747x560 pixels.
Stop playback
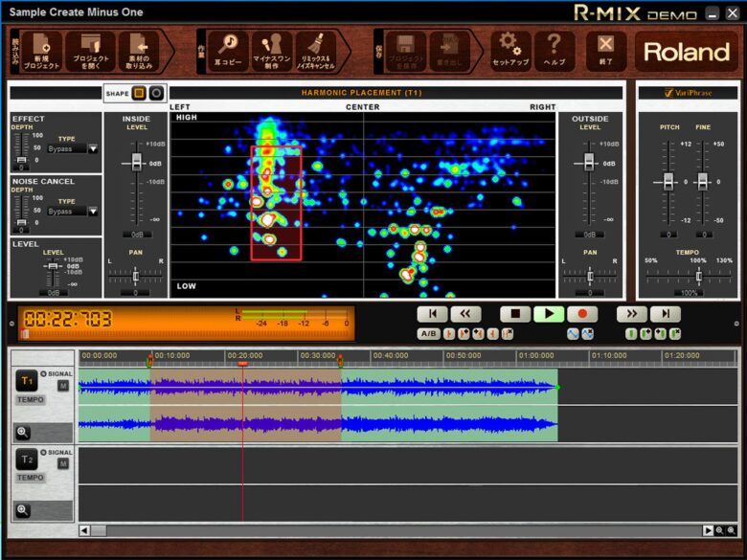[515, 314]
